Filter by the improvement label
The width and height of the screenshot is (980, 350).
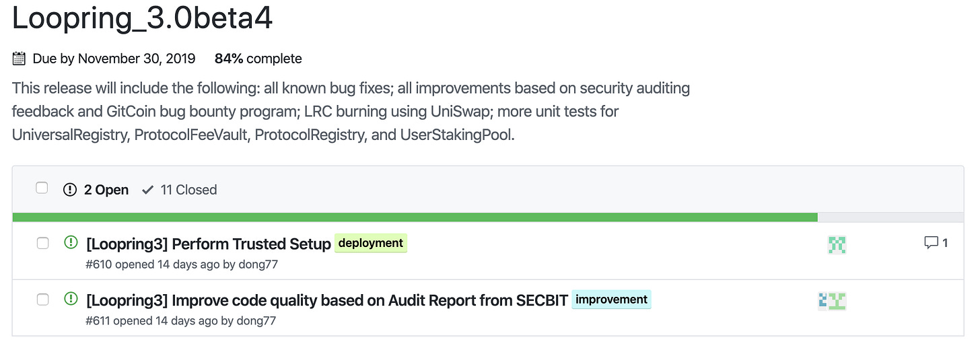612,300
